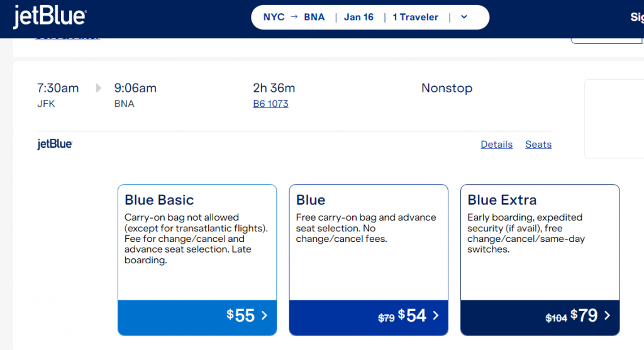Open the flight Details link

coord(496,145)
